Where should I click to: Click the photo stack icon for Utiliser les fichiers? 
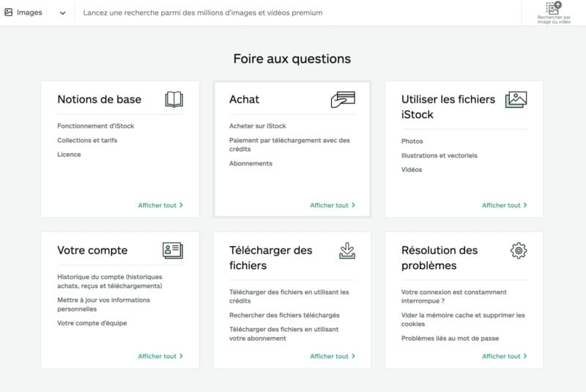(516, 100)
